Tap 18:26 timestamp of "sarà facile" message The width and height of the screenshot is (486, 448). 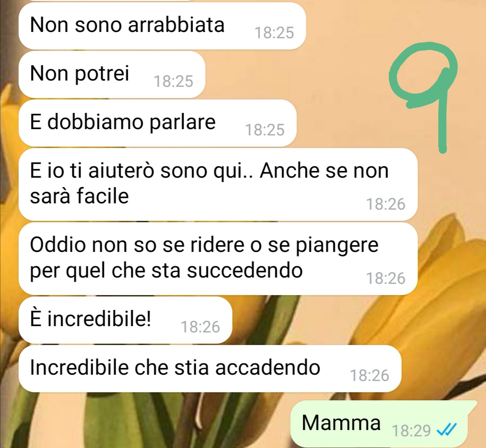click(386, 204)
